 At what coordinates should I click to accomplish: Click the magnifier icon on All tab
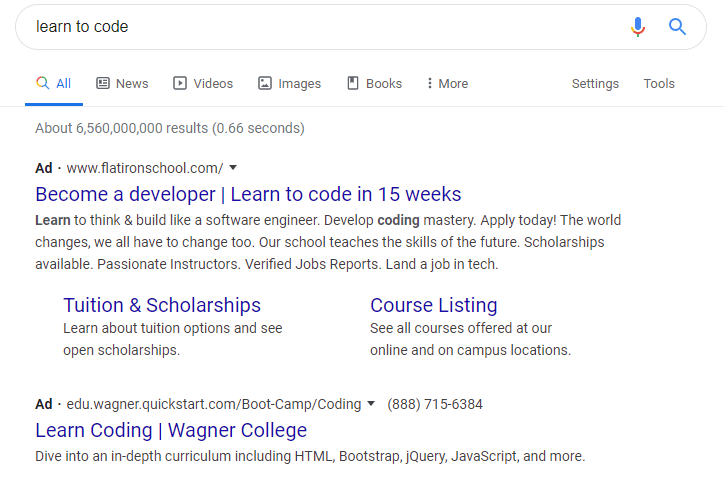pos(42,83)
